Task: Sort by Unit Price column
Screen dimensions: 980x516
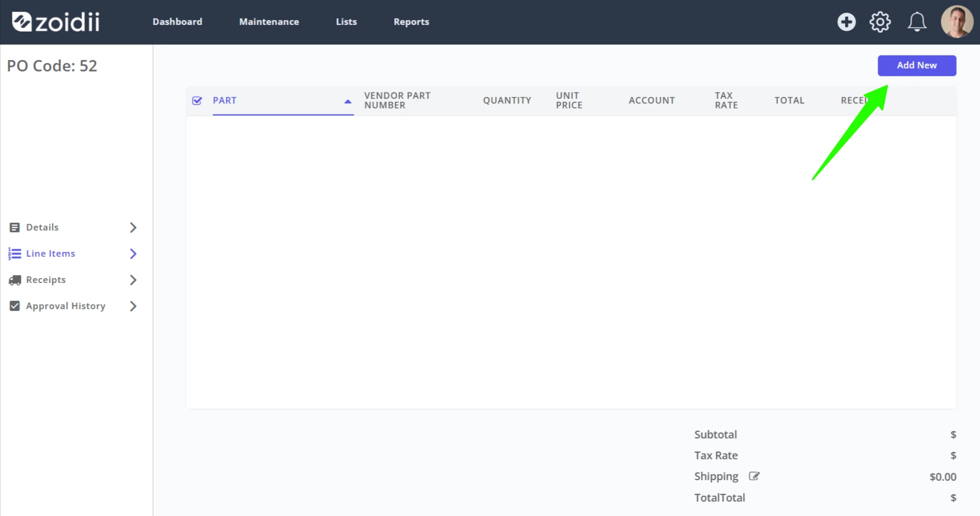Action: tap(569, 101)
